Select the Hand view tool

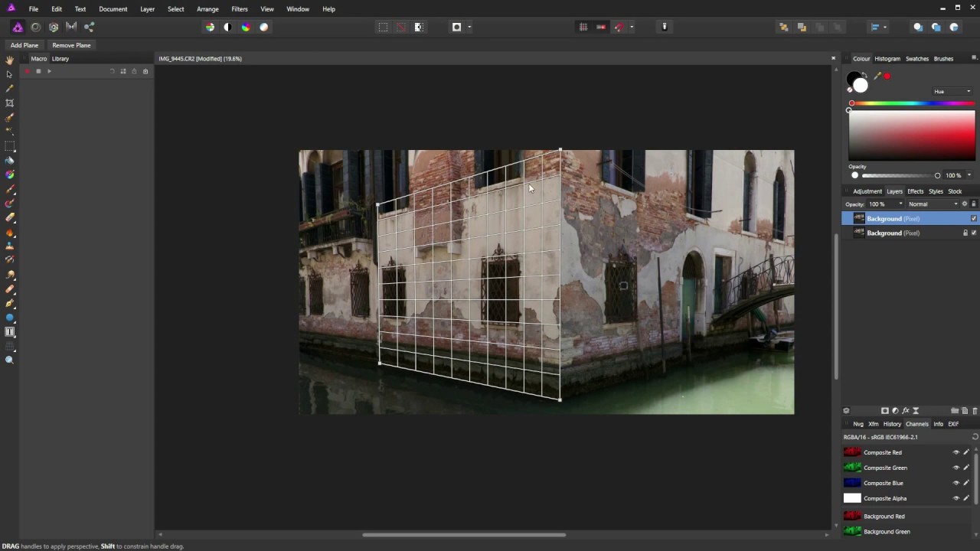9,60
